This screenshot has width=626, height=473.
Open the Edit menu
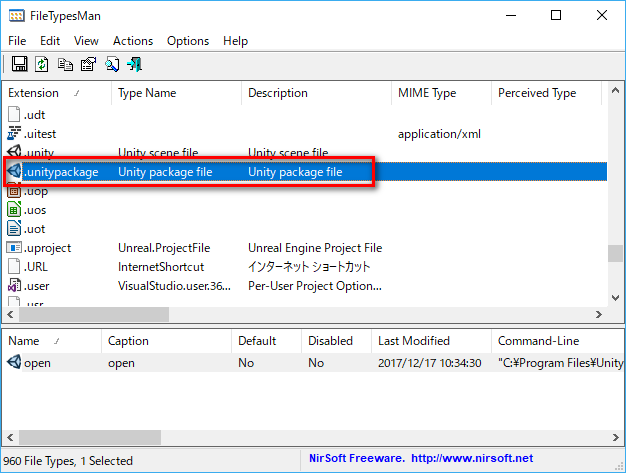50,41
